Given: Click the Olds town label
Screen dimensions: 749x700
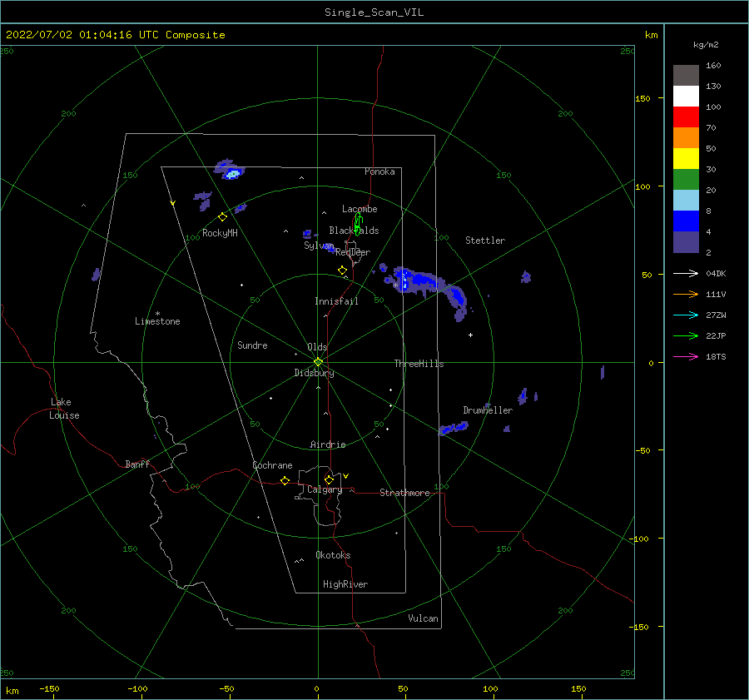Looking at the screenshot, I should pos(317,347).
